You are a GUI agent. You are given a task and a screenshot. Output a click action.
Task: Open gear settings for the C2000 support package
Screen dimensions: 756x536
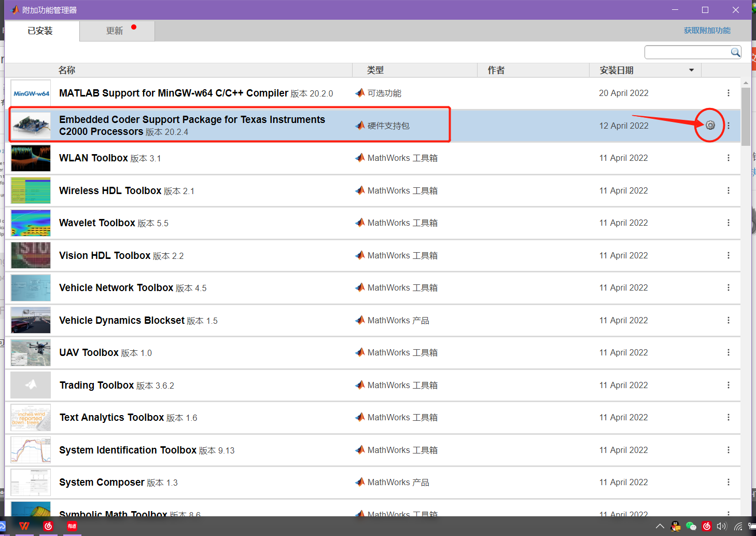[709, 125]
